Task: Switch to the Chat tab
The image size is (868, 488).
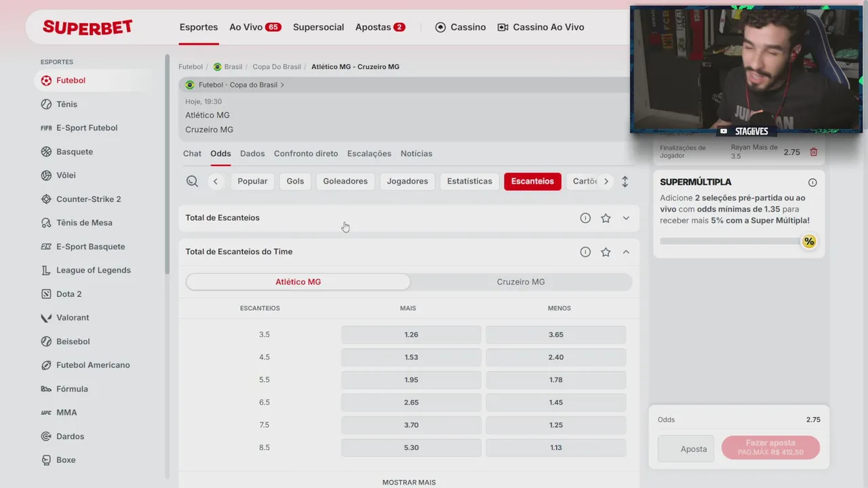Action: tap(192, 154)
